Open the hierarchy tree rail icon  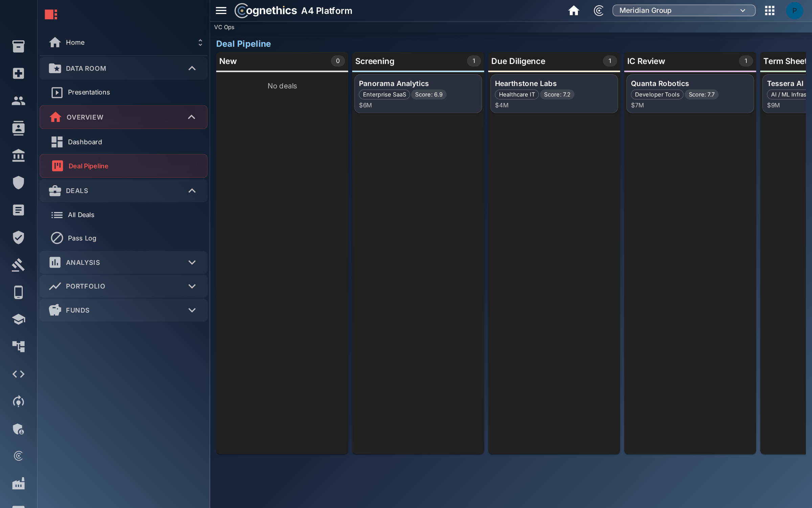tap(18, 347)
